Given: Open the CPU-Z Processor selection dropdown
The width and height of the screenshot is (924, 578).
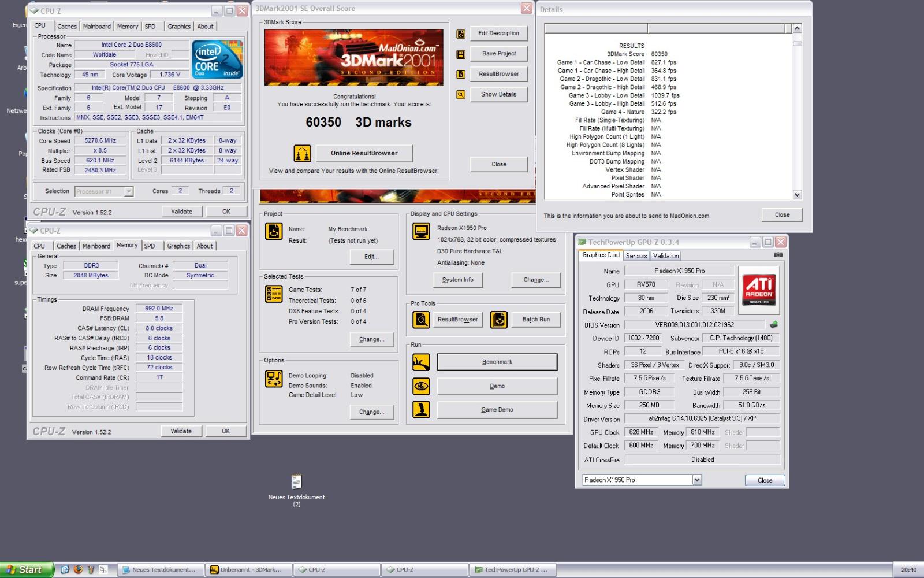Looking at the screenshot, I should [x=128, y=191].
